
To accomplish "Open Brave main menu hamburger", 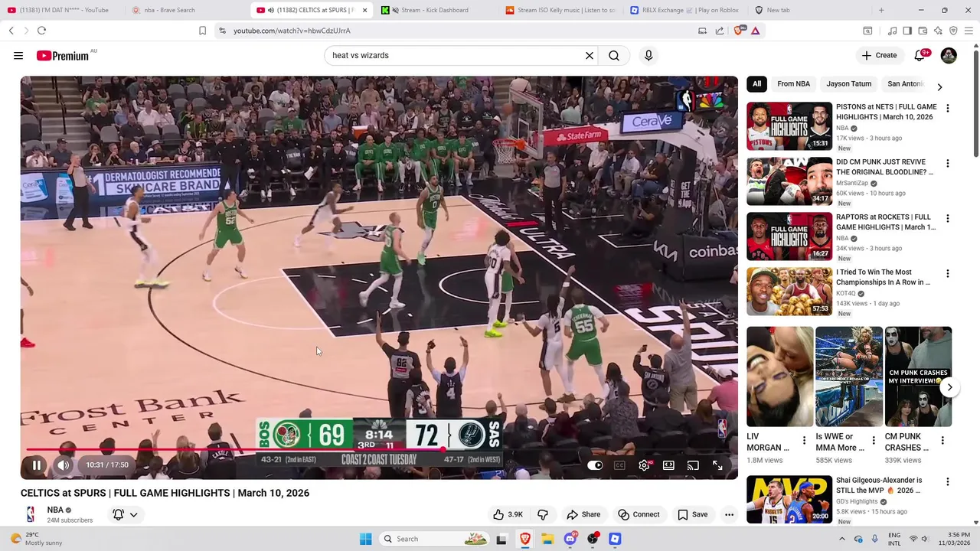I will pos(969,31).
